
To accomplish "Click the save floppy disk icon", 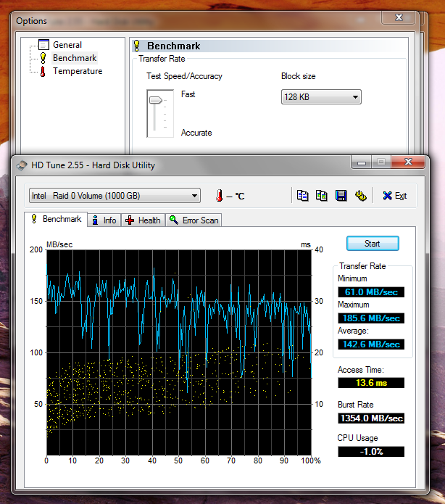I will point(341,196).
